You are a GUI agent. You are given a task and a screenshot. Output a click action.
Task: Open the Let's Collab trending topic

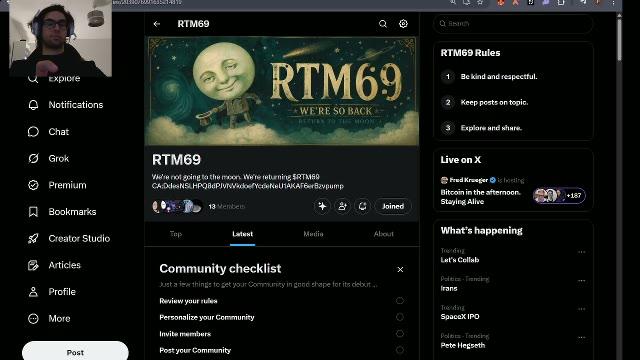[460, 260]
